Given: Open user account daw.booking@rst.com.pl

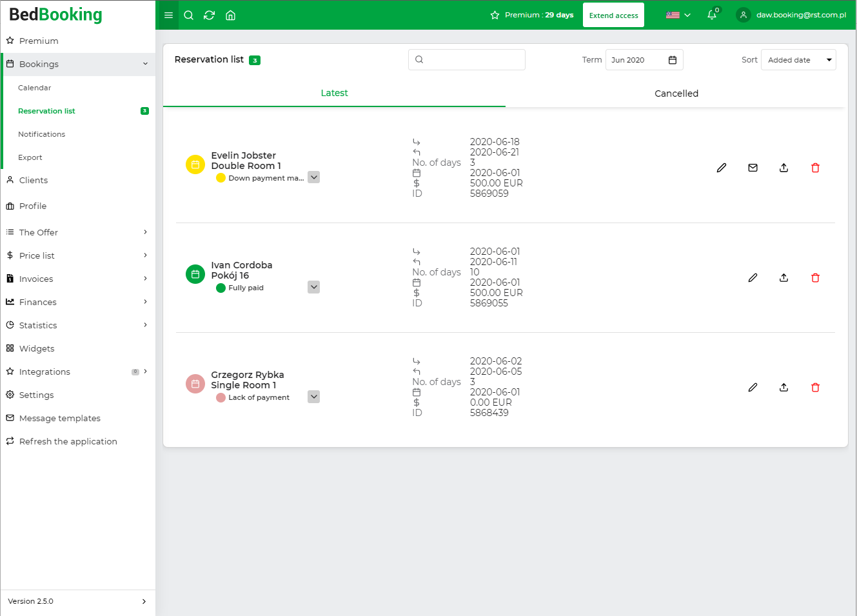Looking at the screenshot, I should click(x=791, y=15).
